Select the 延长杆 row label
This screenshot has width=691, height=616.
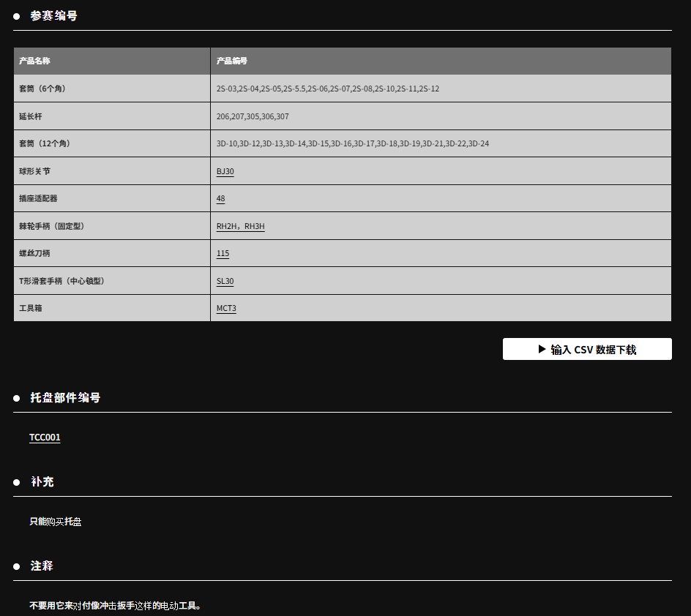pos(31,116)
